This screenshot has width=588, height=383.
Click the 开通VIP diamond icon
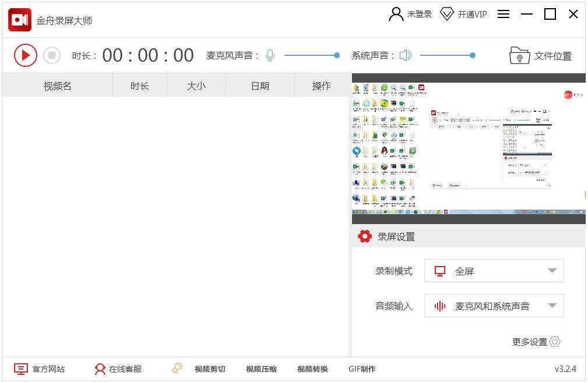point(446,13)
